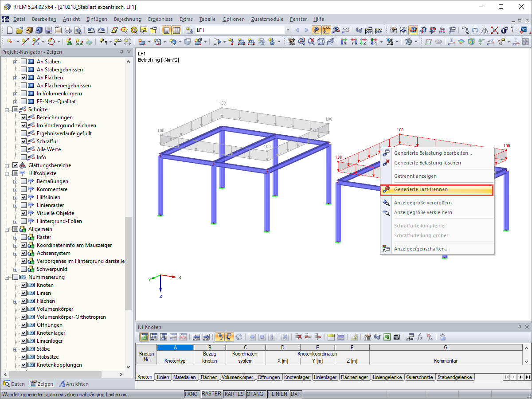Click the print preview icon

tap(78, 30)
